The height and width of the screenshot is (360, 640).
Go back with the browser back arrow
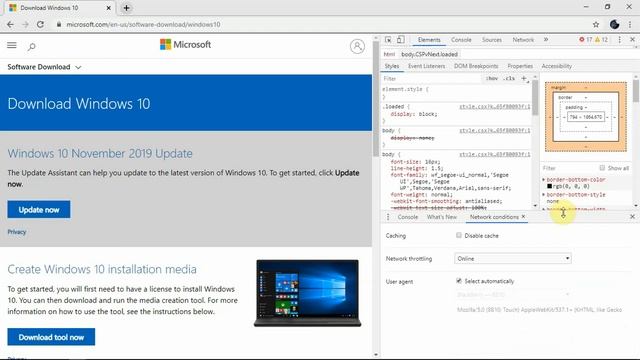coord(10,24)
